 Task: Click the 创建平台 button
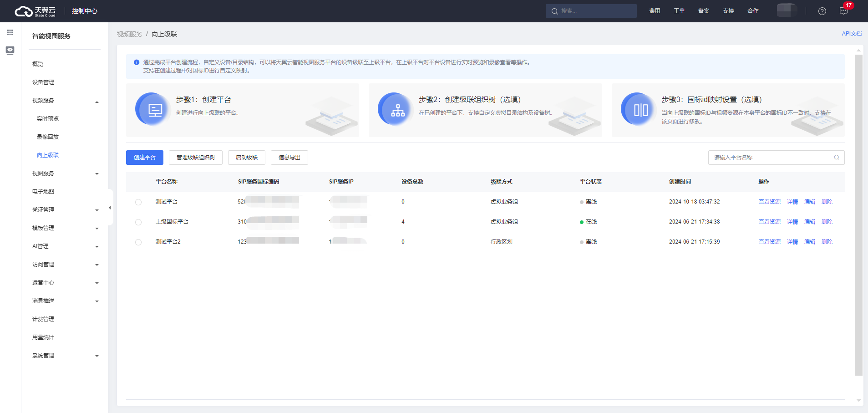[x=145, y=158]
